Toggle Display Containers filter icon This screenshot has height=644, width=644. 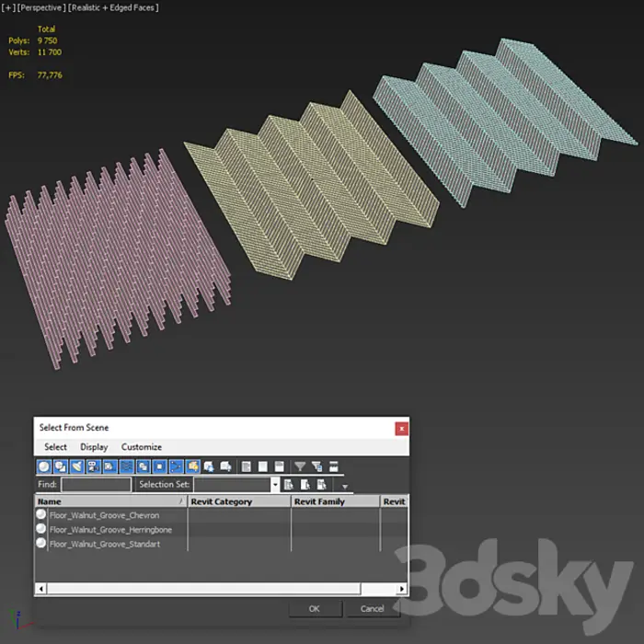pos(192,466)
